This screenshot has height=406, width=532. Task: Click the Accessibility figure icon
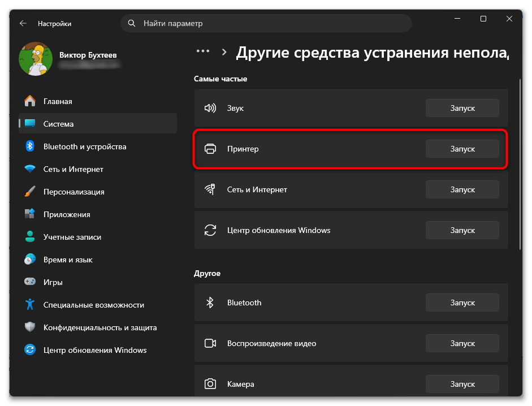[30, 304]
